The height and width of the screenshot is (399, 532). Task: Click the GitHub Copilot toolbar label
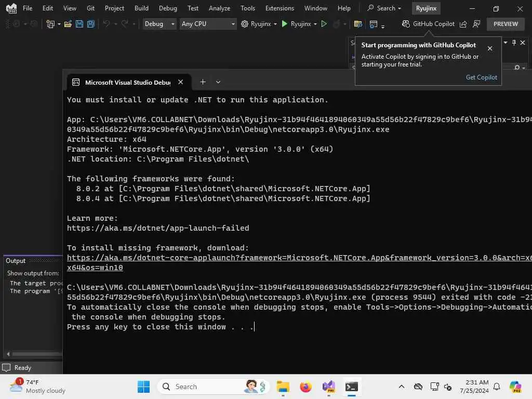pos(434,24)
